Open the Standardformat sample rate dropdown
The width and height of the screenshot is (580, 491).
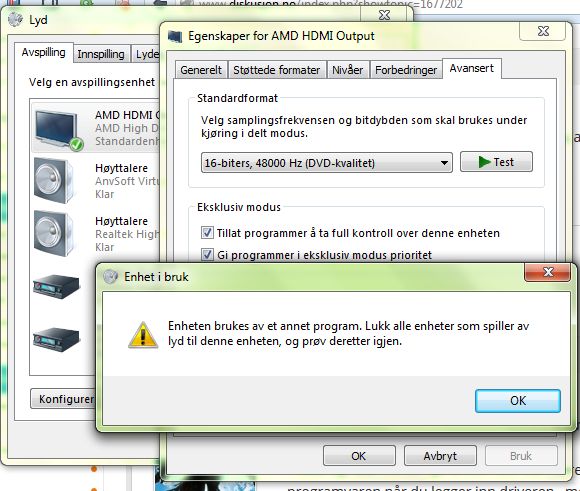click(327, 163)
